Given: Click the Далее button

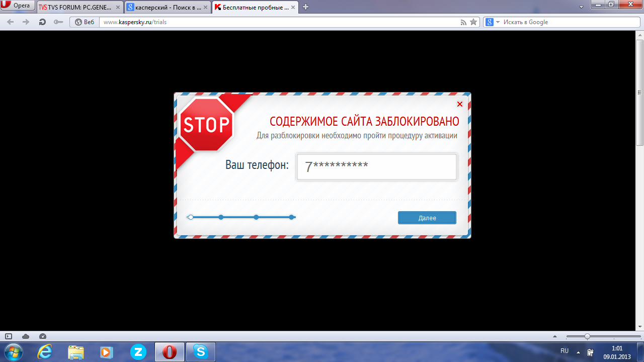Looking at the screenshot, I should 427,218.
